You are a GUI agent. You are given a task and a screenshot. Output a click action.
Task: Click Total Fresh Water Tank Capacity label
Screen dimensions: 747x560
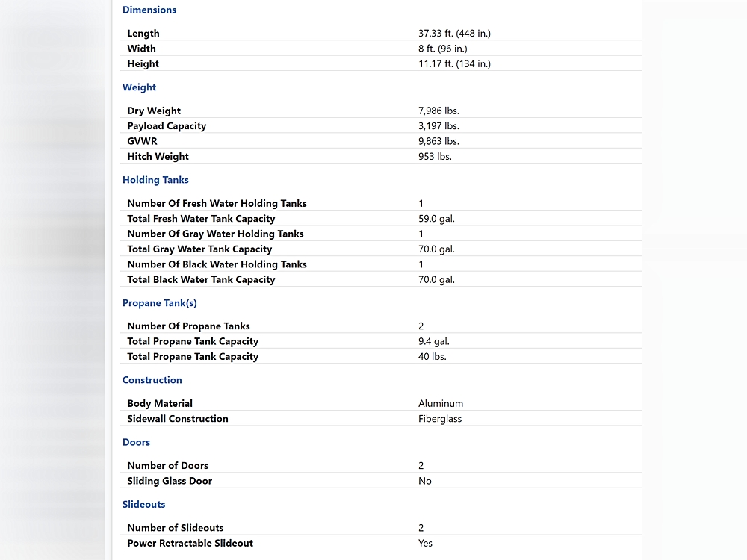[201, 219]
